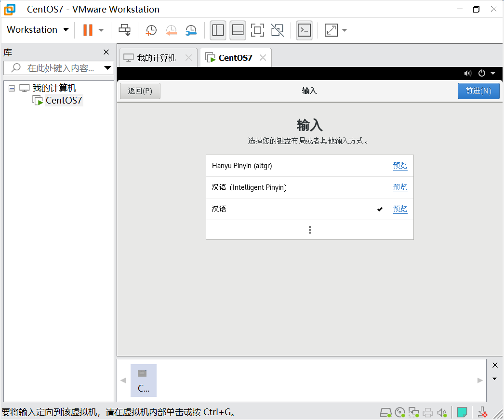This screenshot has width=504, height=420.
Task: Click the 返回(P) button
Action: point(140,91)
